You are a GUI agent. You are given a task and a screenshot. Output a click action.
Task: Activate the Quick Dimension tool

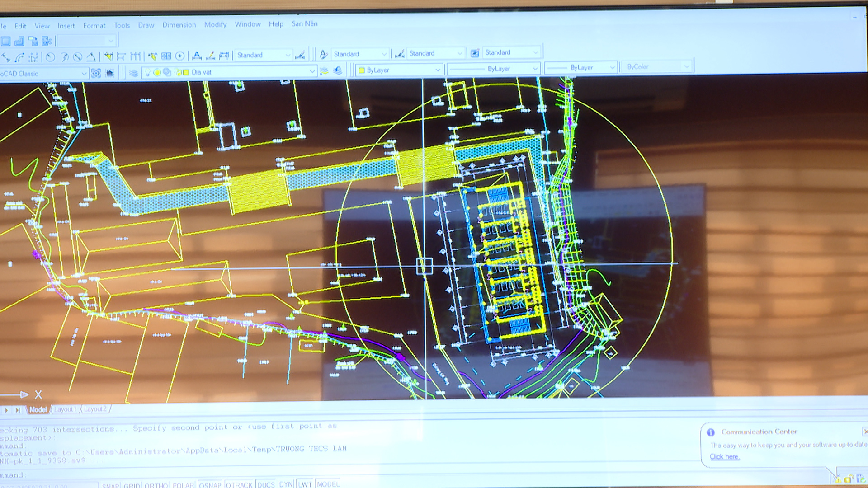tap(108, 56)
